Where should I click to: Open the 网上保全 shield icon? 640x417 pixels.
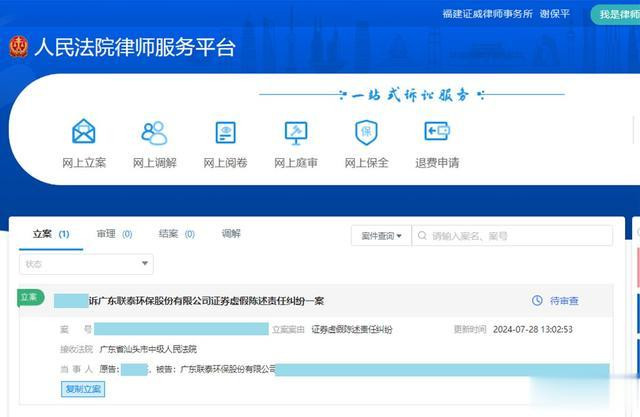[366, 132]
